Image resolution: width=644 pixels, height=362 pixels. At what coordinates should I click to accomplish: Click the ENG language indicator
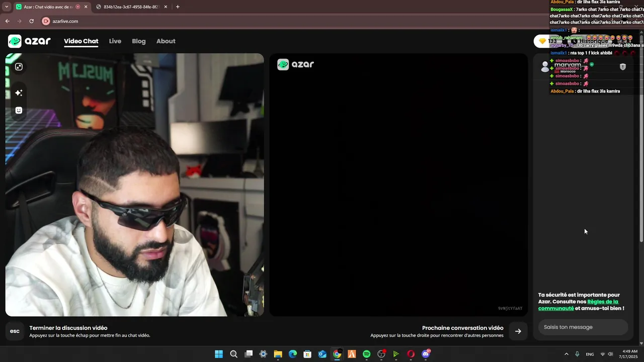click(x=590, y=354)
